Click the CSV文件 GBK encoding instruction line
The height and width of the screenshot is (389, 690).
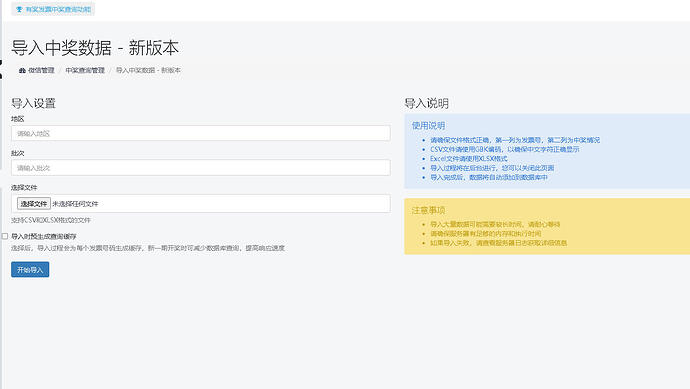tap(505, 149)
